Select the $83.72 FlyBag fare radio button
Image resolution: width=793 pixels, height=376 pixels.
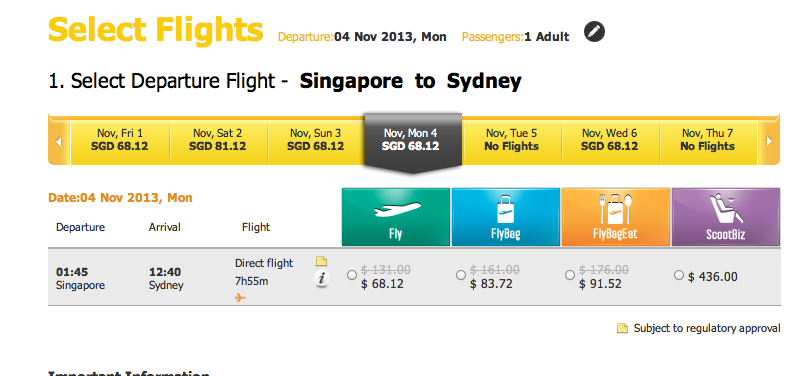tap(461, 275)
